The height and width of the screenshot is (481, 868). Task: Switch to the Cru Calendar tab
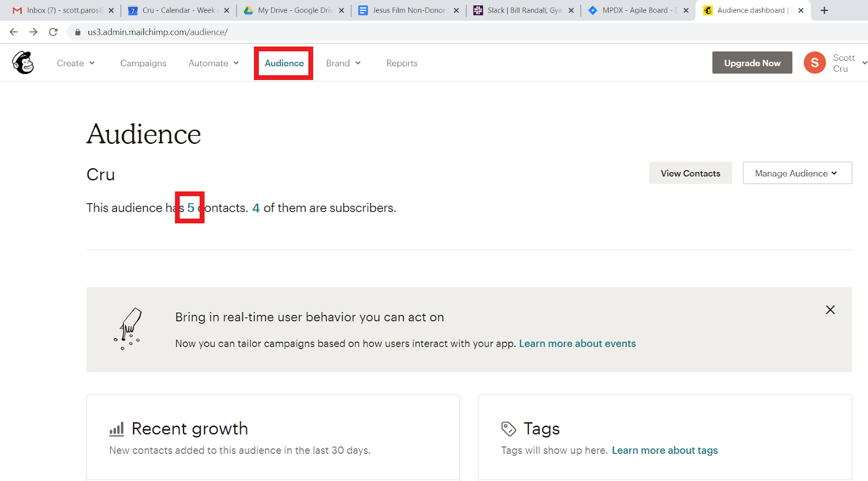click(x=178, y=10)
